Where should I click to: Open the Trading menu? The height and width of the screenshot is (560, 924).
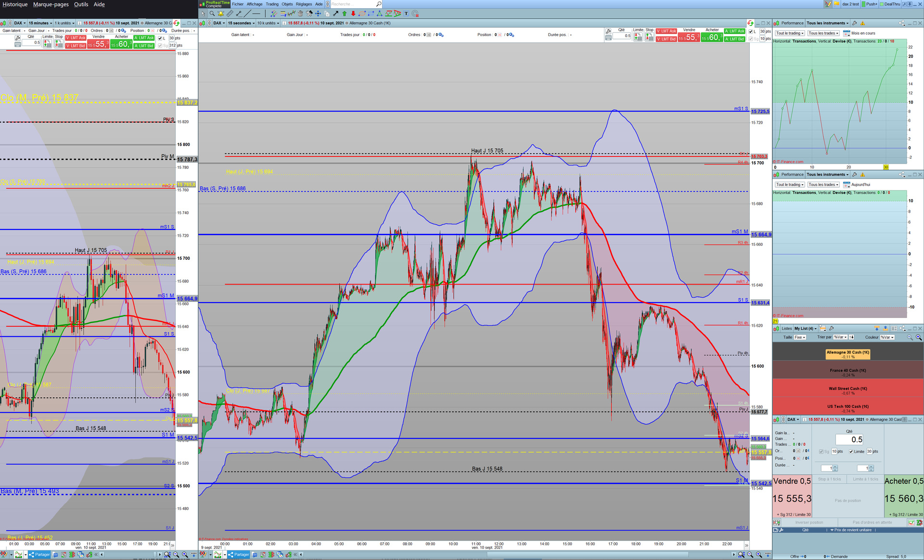[272, 4]
